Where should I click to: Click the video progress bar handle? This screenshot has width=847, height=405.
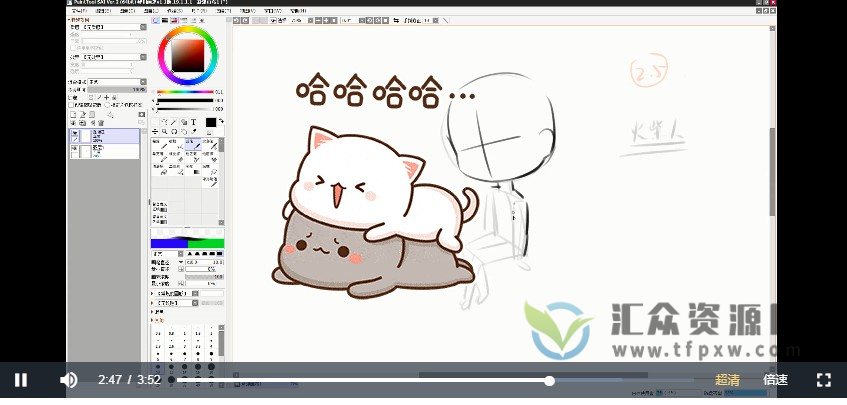[x=549, y=381]
